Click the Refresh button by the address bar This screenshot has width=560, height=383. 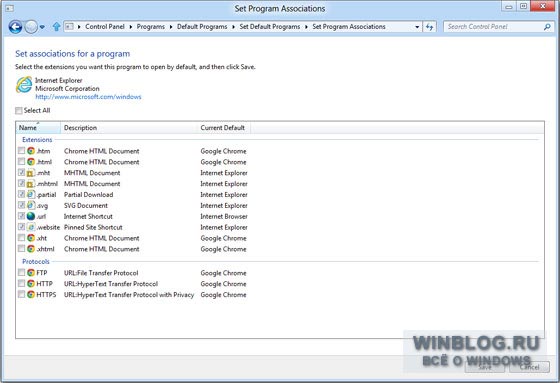pyautogui.click(x=429, y=27)
